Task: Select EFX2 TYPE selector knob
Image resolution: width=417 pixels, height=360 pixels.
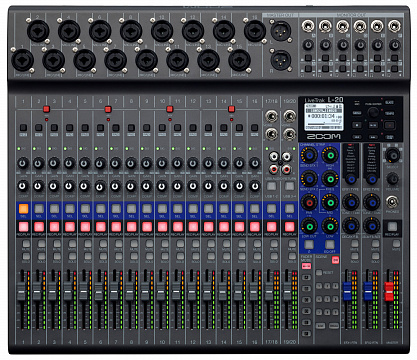Action: pyautogui.click(x=371, y=180)
